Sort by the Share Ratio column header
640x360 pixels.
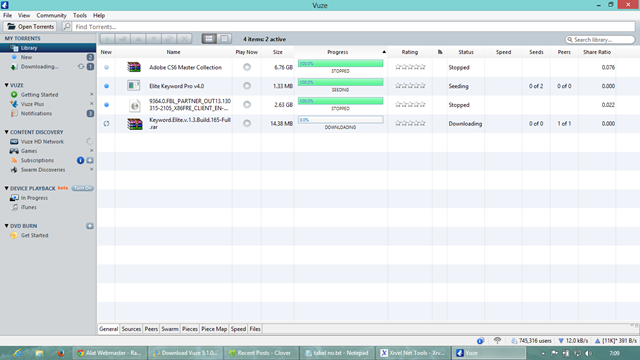(x=597, y=52)
